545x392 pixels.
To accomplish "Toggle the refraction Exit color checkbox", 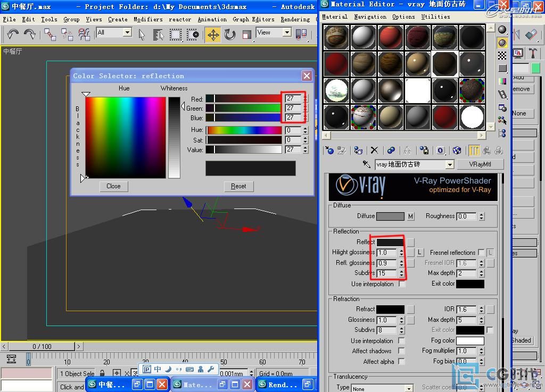I will click(490, 330).
